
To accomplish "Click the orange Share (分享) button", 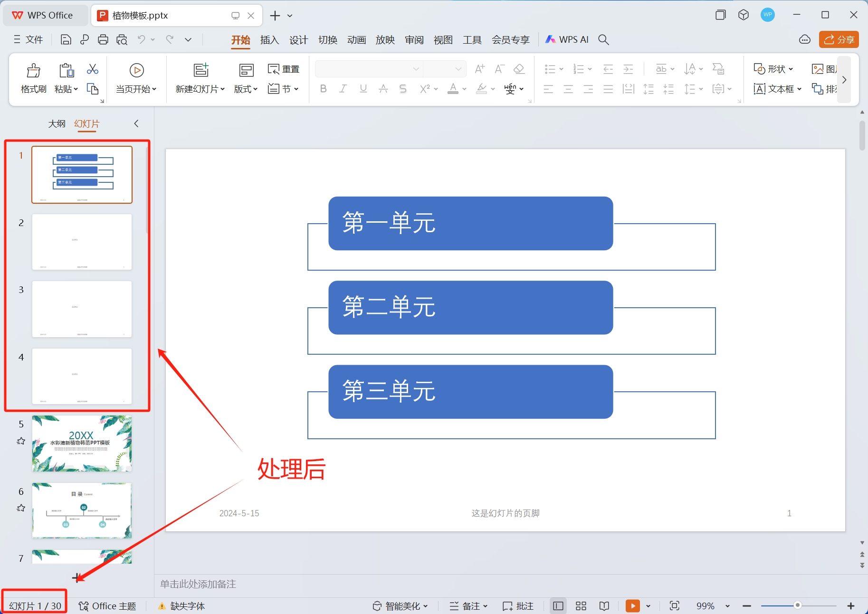I will [x=839, y=40].
